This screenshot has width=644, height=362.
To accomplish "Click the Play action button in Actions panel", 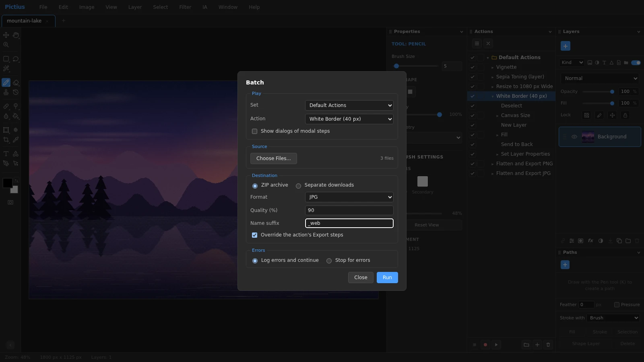I will point(496,345).
